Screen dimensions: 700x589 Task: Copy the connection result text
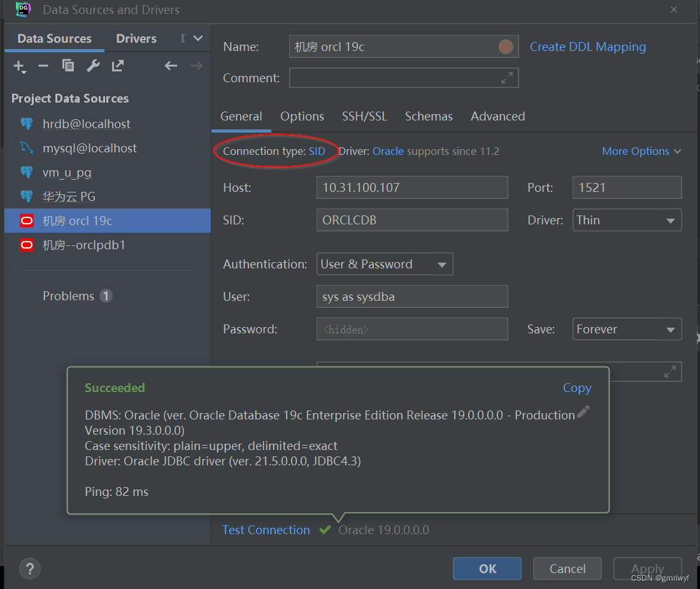(x=577, y=388)
